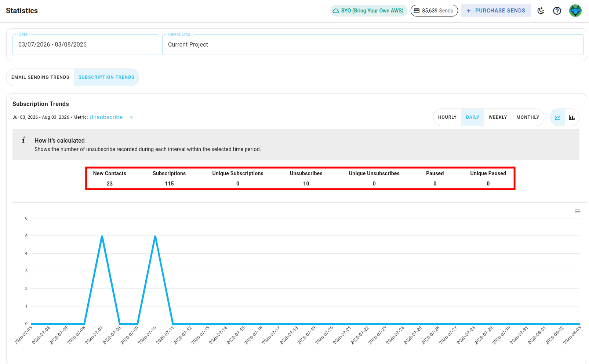Open the Date range field
This screenshot has width=589, height=364.
click(x=86, y=45)
